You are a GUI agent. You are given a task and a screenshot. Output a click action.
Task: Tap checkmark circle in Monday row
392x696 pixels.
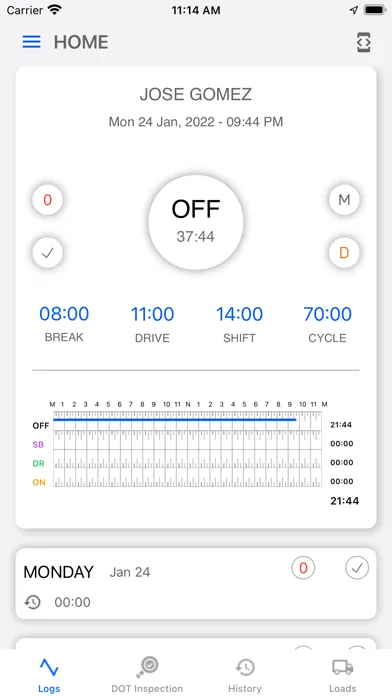pyautogui.click(x=357, y=568)
